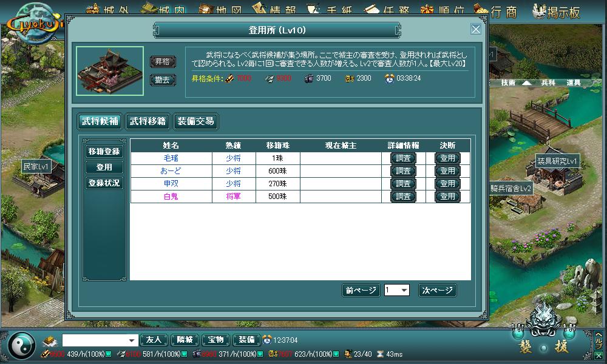The height and width of the screenshot is (364, 607).
Task: Toggle the green box after stone 581/h(100%)
Action: tap(185, 354)
